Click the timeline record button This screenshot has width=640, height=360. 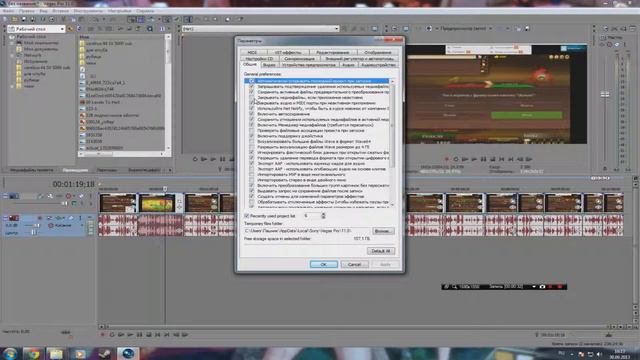tap(103, 335)
